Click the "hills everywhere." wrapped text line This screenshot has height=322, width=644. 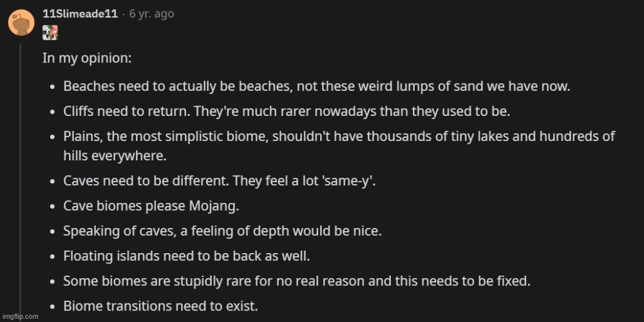(x=107, y=155)
